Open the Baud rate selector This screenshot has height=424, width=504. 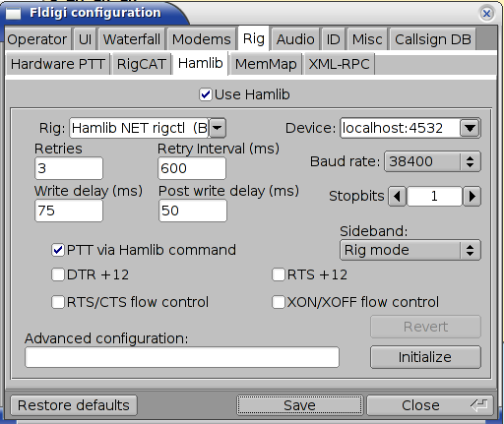[x=432, y=161]
